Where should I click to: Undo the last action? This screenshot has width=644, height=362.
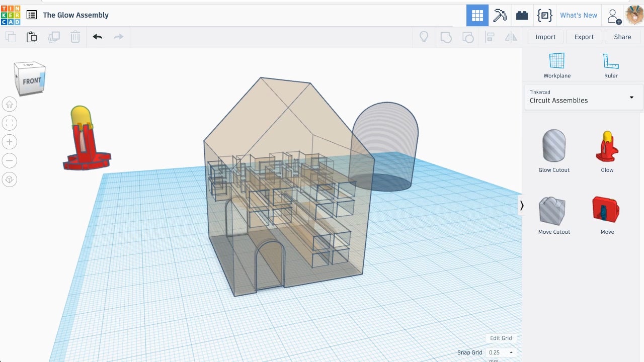(98, 37)
